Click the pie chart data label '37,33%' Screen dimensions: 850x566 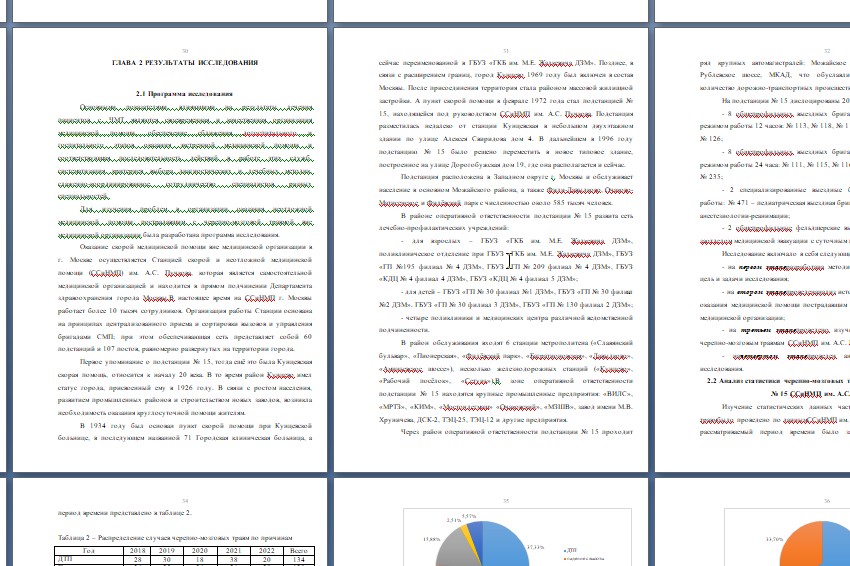click(536, 548)
